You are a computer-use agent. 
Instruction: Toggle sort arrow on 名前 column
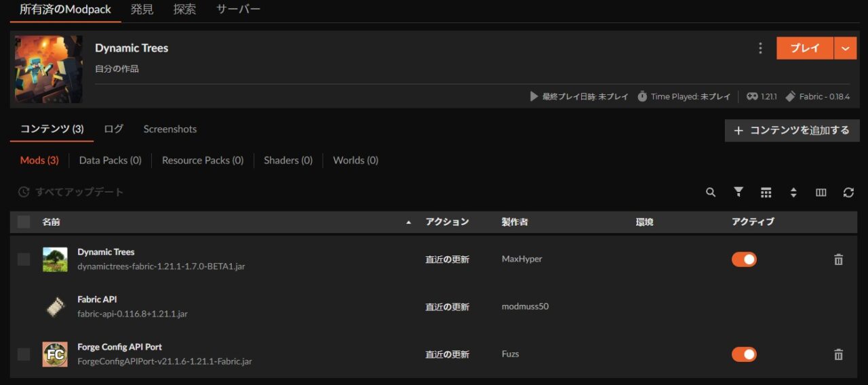(408, 222)
